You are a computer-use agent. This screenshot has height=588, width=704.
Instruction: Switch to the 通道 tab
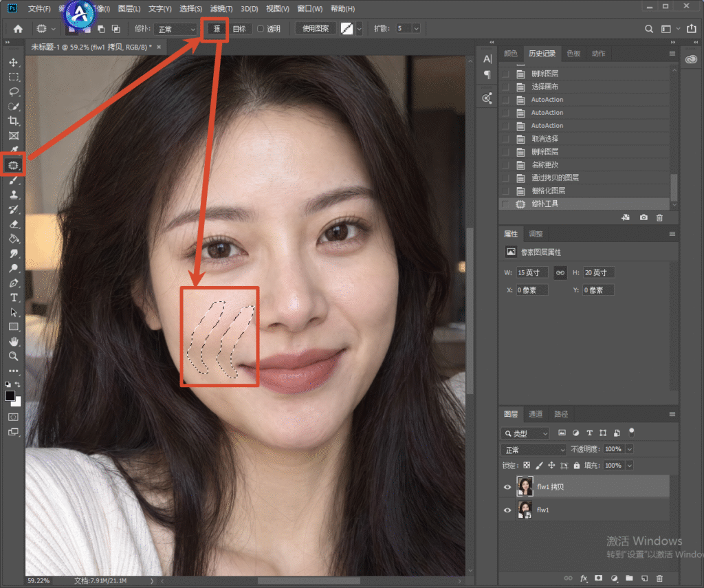pos(536,414)
